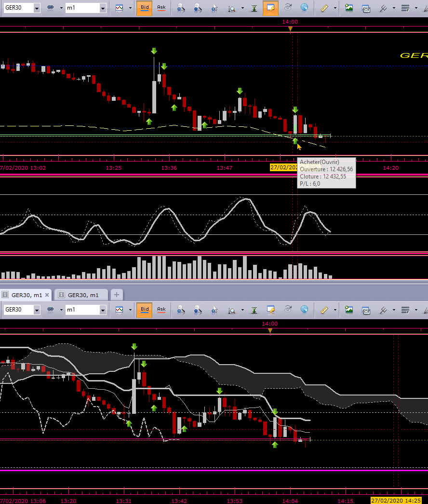Click zoom in magnifier in lower toolbar
The height and width of the screenshot is (504, 428).
(x=181, y=310)
